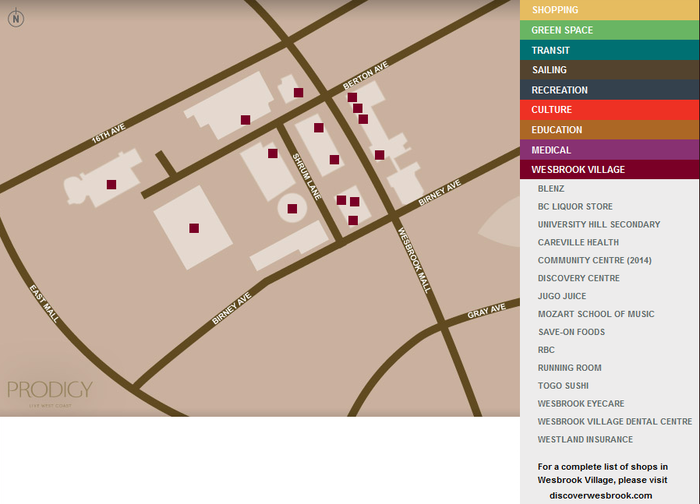Choose Westland Insurance
Image resolution: width=700 pixels, height=504 pixels.
585,439
